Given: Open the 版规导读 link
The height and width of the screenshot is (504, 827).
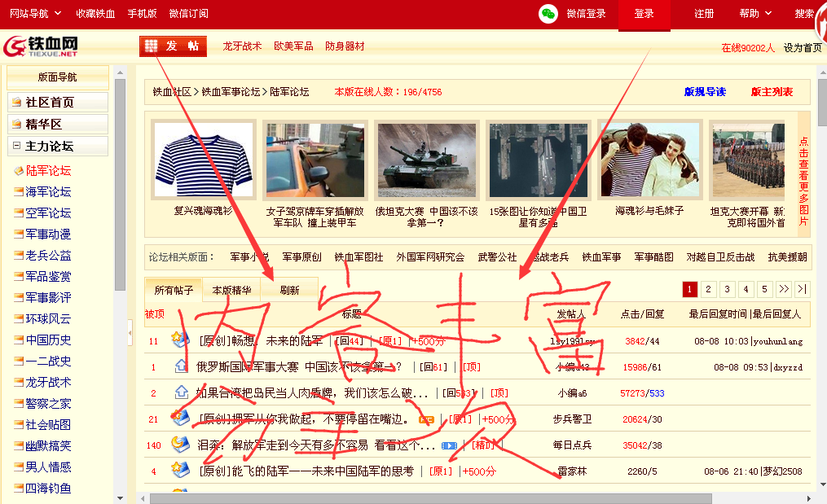Looking at the screenshot, I should (705, 92).
